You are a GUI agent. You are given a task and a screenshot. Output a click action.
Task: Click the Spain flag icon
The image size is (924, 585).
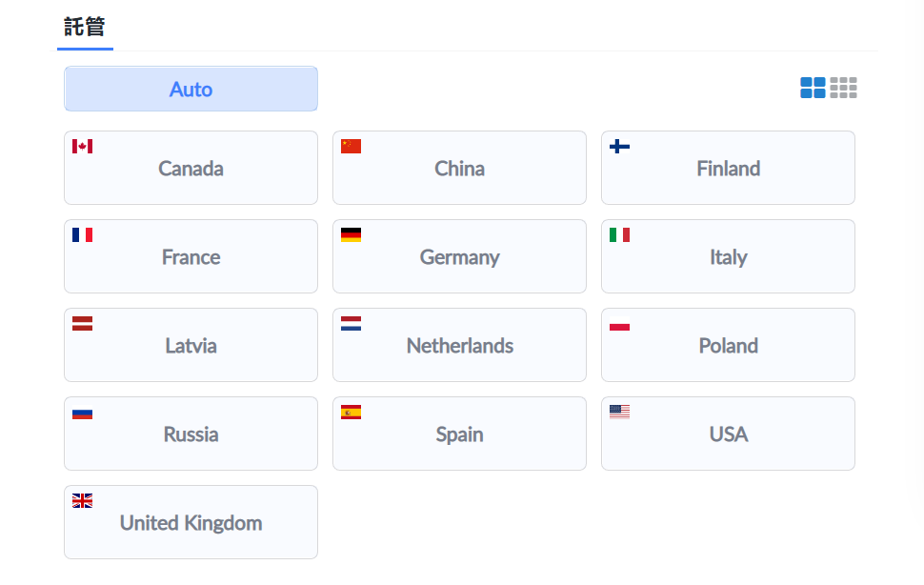(351, 413)
